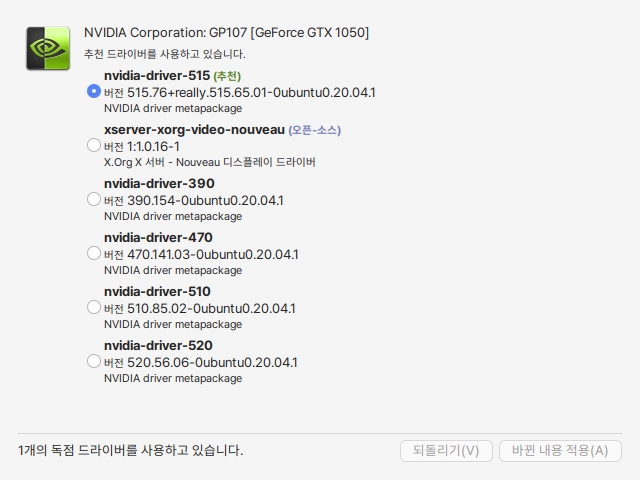640x480 pixels.
Task: Enable the nvidia-driver-520 radio option
Action: click(x=94, y=361)
